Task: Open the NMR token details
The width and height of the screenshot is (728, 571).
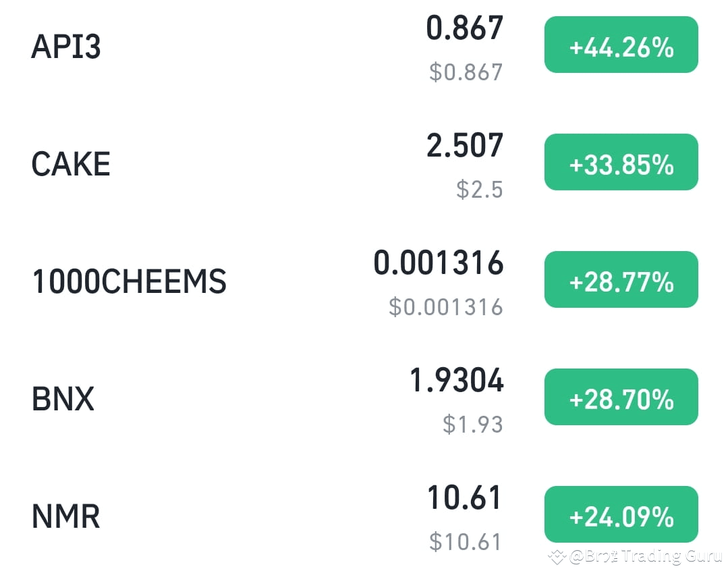Action: pyautogui.click(x=64, y=515)
